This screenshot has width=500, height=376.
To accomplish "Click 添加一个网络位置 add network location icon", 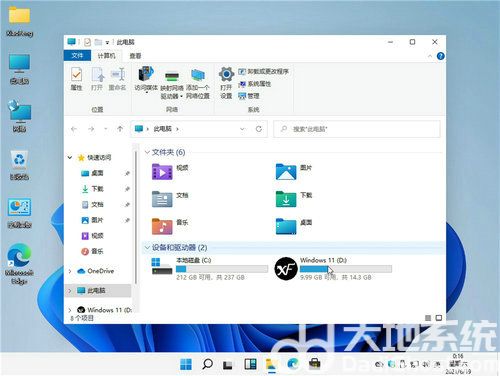I will [198, 83].
